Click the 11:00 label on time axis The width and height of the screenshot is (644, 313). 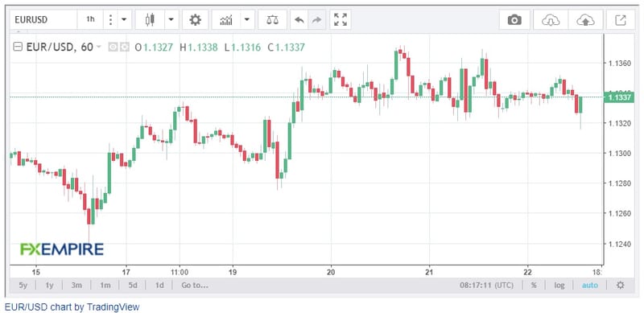click(179, 272)
